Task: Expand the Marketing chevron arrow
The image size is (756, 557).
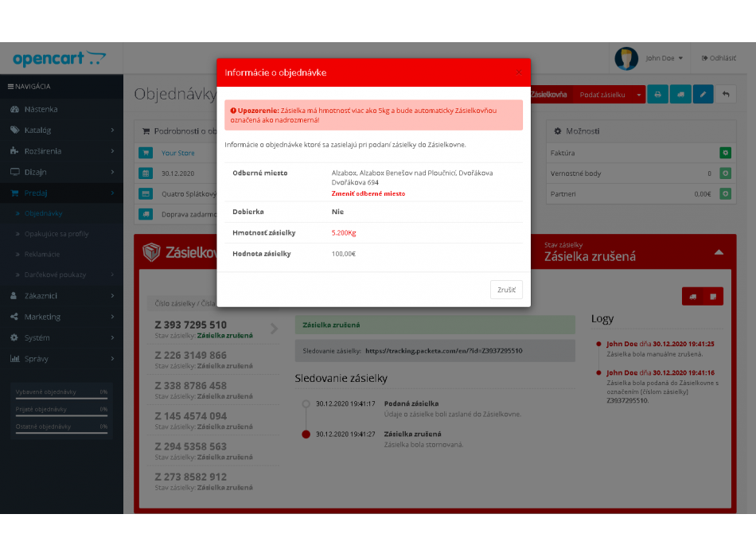Action: [x=112, y=317]
